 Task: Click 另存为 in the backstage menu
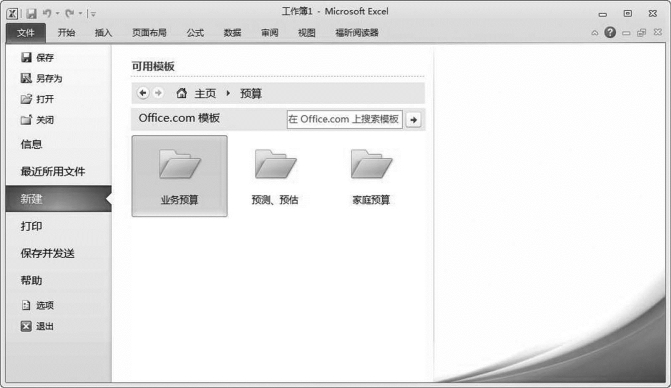pyautogui.click(x=42, y=78)
